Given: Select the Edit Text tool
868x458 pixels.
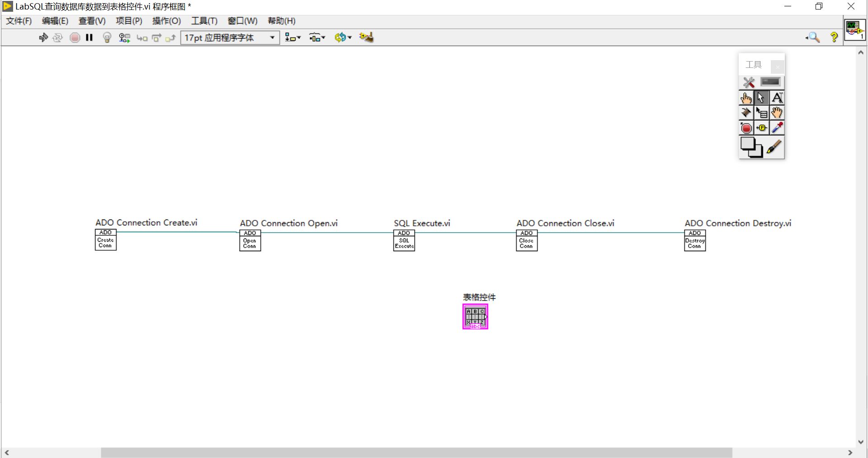Looking at the screenshot, I should 777,97.
